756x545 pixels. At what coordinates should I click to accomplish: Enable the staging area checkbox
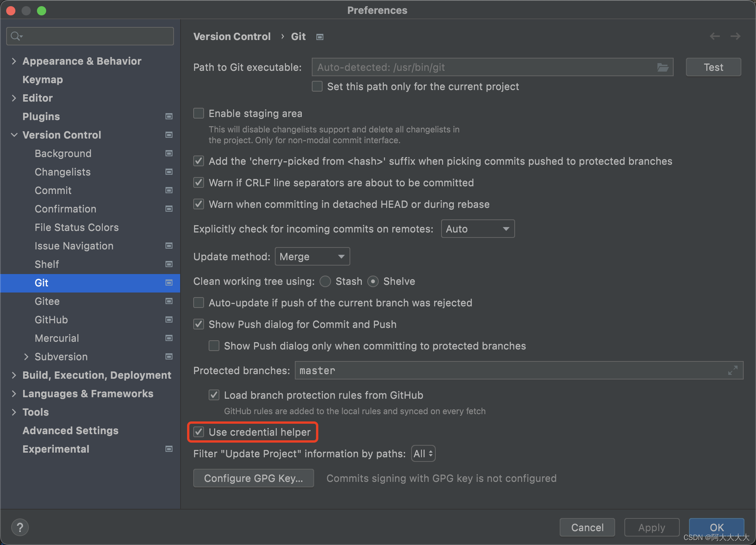point(198,113)
